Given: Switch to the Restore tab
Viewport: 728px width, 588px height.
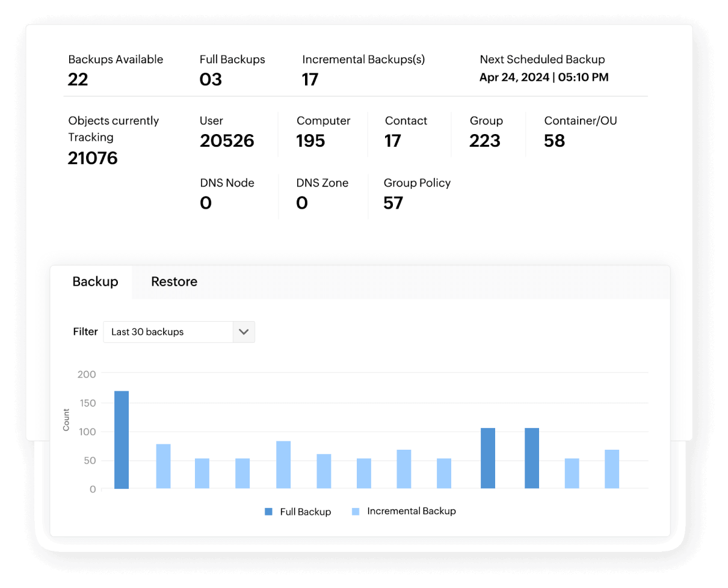Looking at the screenshot, I should coord(174,281).
